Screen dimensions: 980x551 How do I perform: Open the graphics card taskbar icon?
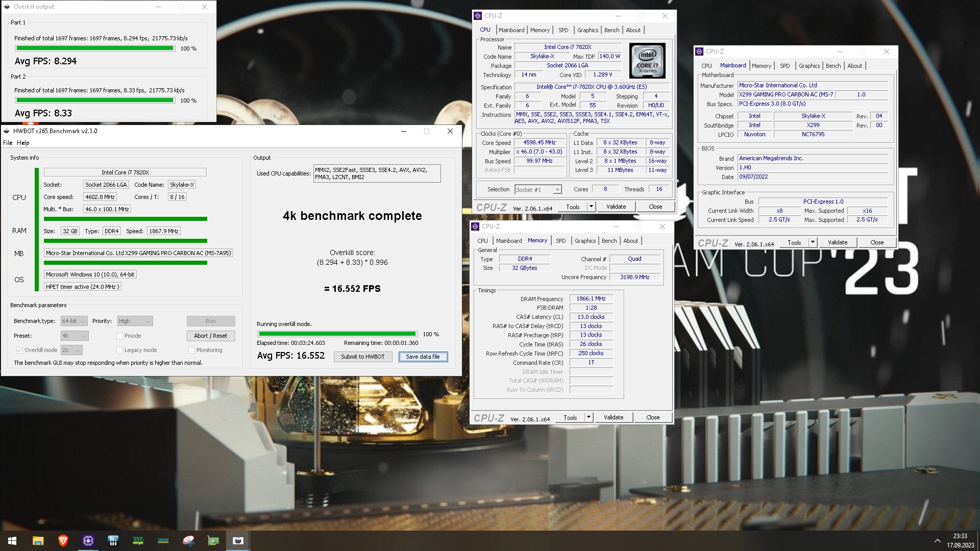[x=213, y=541]
